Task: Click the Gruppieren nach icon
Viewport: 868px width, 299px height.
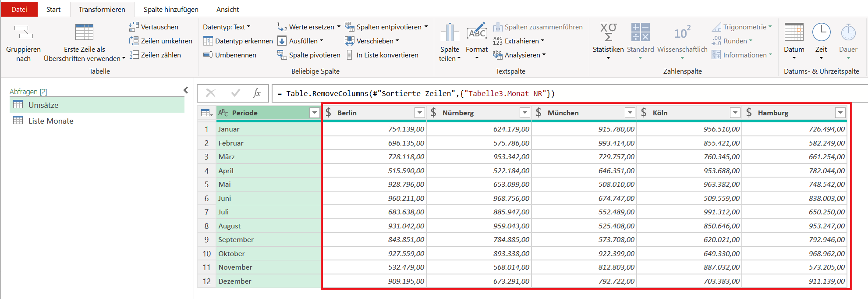Action: click(23, 32)
